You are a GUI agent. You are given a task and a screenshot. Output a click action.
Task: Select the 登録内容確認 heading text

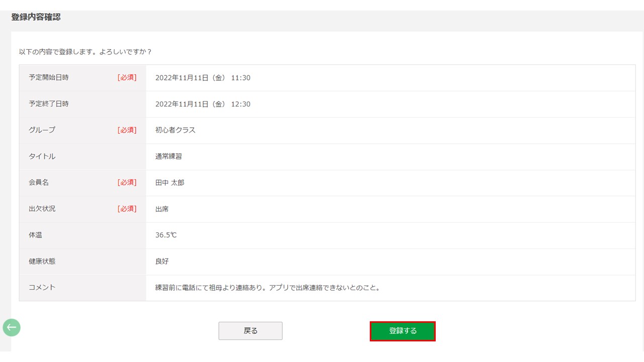point(36,17)
